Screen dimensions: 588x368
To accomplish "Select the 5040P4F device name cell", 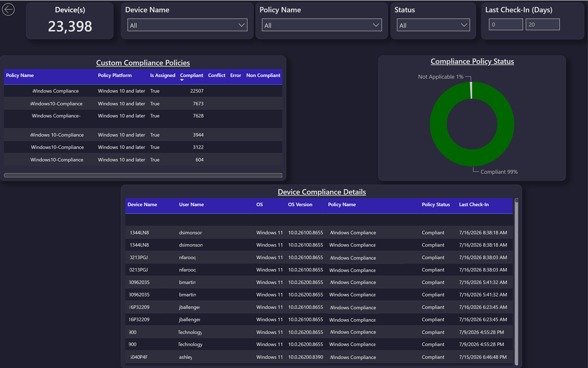I will click(x=138, y=357).
